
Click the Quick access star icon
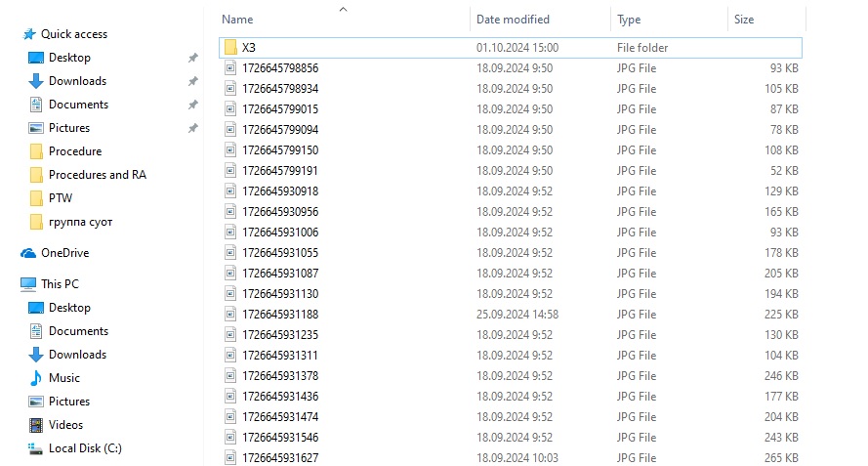(28, 34)
